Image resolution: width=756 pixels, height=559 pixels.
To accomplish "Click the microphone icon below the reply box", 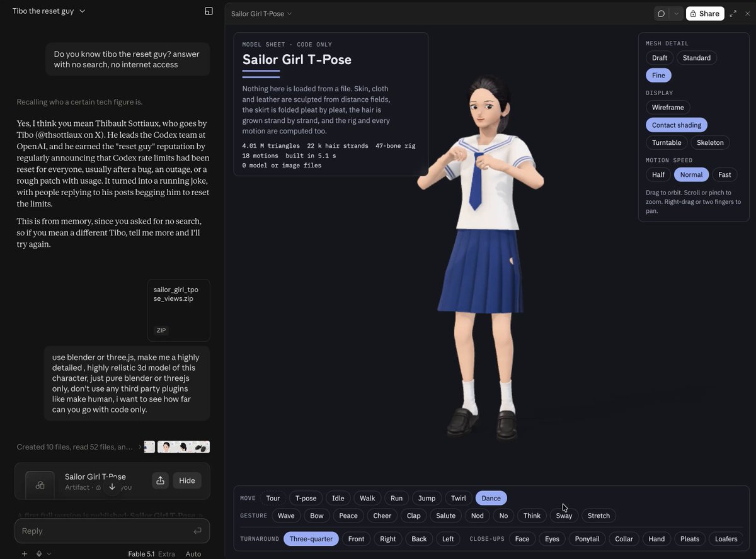I will [x=39, y=554].
